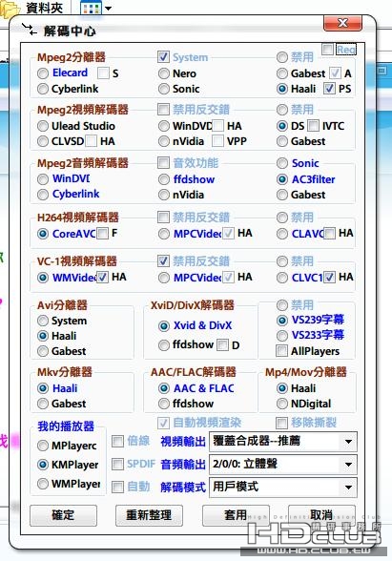Choose VS239字幕 subtitle option
This screenshot has width=392, height=561.
(x=282, y=320)
